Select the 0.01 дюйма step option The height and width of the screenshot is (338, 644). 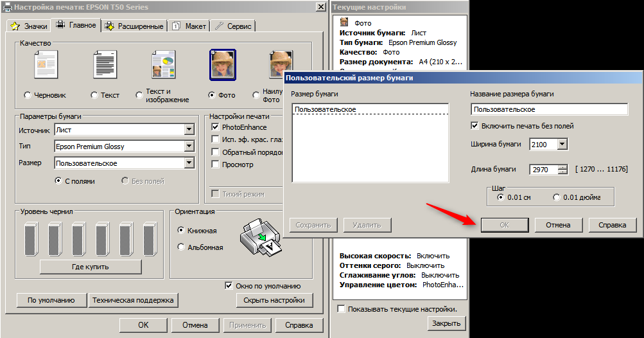(x=556, y=197)
